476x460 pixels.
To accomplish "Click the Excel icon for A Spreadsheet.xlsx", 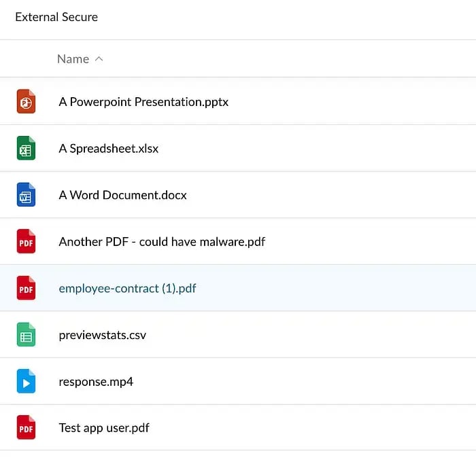I will click(x=26, y=148).
